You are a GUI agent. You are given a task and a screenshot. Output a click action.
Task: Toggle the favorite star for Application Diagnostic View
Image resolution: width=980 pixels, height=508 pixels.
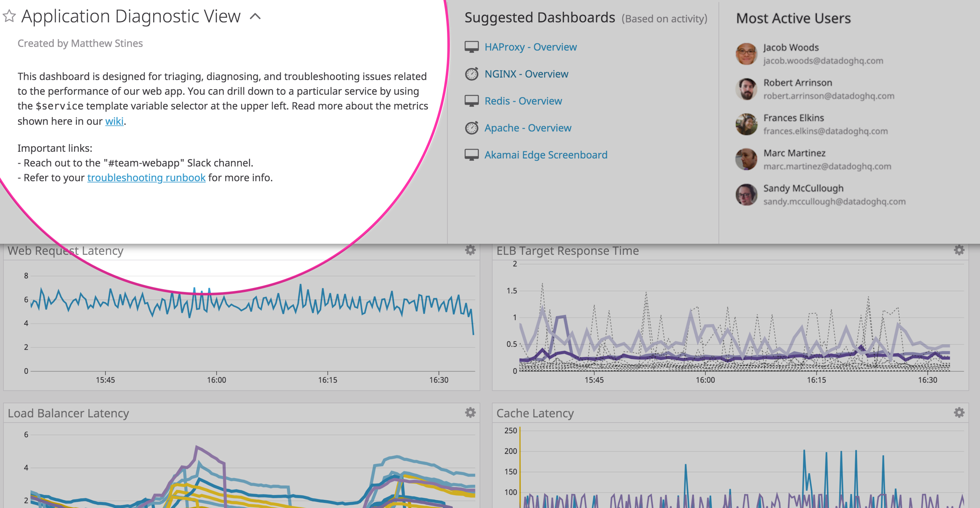point(9,16)
